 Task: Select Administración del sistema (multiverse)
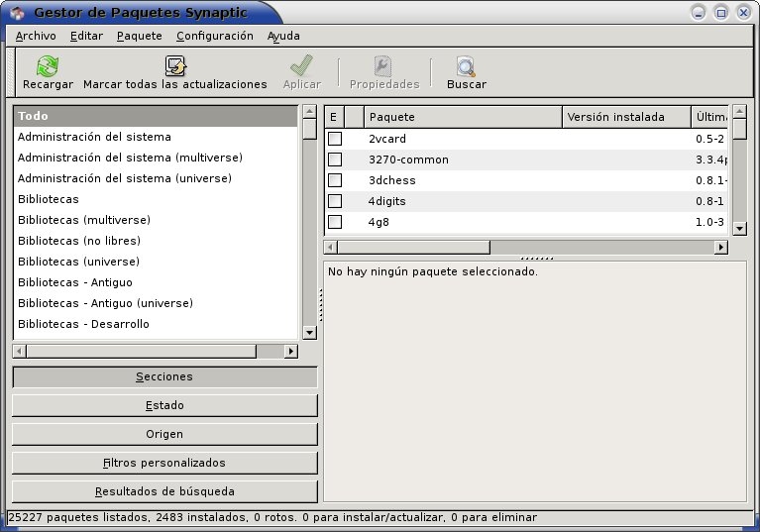tap(156, 158)
